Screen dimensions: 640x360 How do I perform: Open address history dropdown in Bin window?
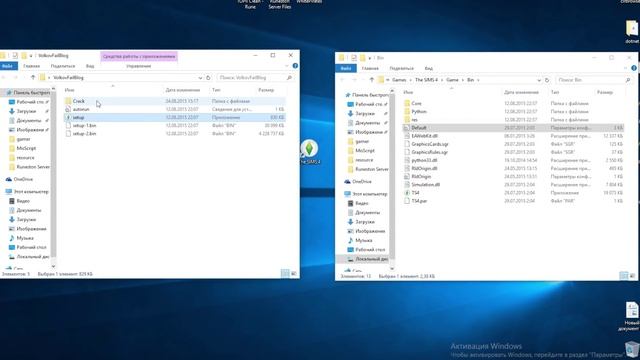[x=539, y=80]
